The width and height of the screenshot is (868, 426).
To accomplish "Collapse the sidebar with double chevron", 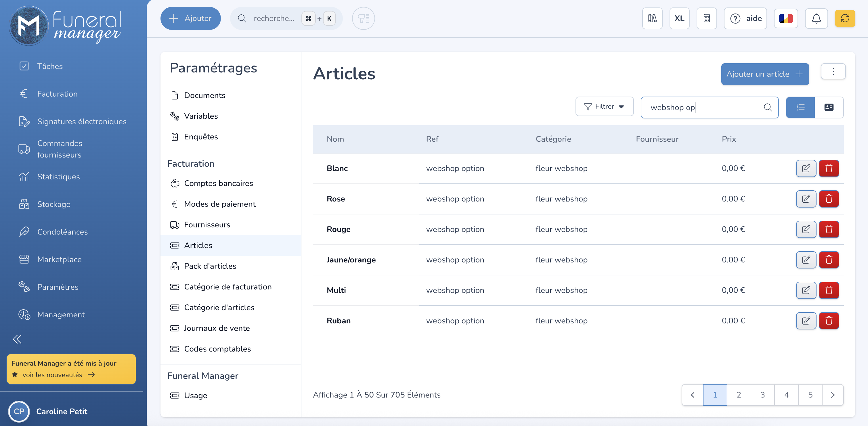I will click(17, 339).
